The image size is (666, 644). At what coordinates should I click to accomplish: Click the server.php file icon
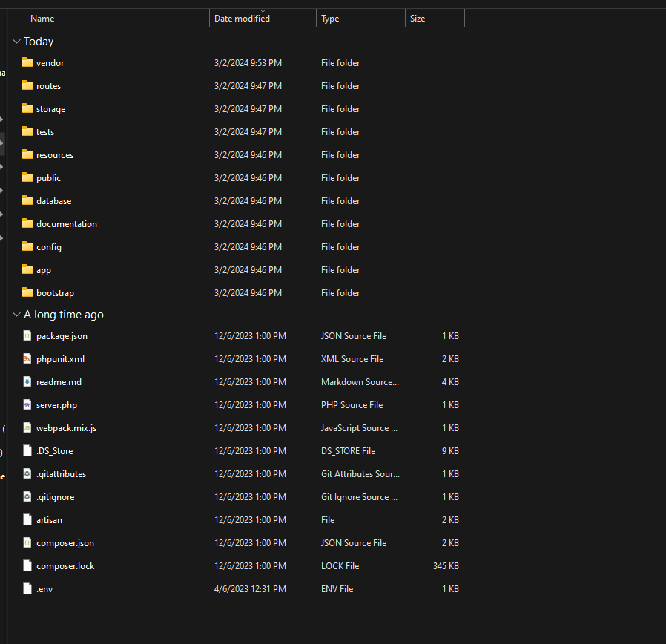coord(27,404)
